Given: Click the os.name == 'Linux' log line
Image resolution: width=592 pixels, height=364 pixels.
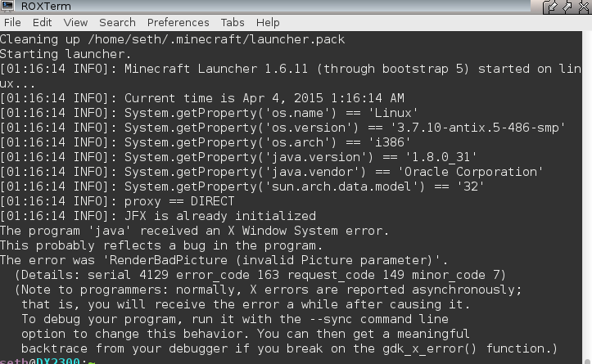Looking at the screenshot, I should (x=209, y=113).
